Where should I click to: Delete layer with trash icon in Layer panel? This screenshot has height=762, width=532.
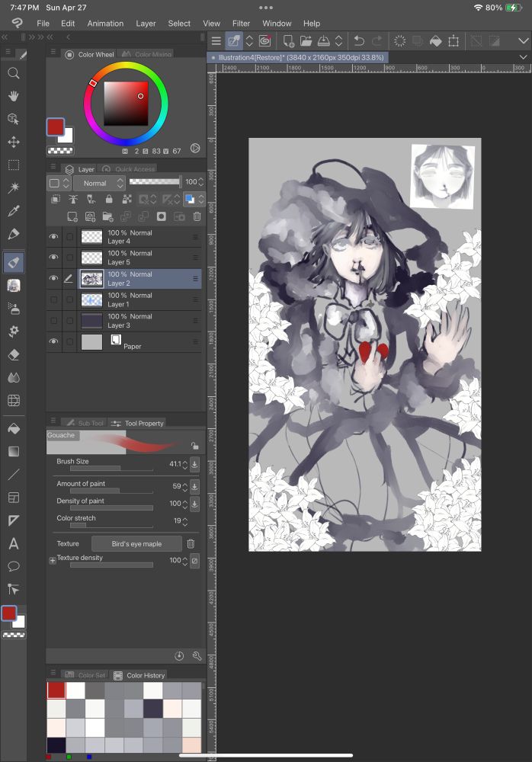click(x=197, y=216)
